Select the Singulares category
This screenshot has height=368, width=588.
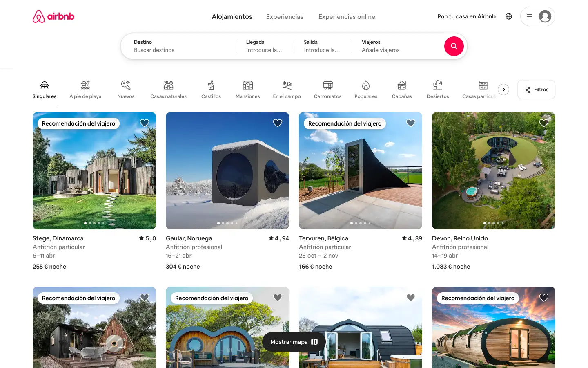(x=45, y=90)
